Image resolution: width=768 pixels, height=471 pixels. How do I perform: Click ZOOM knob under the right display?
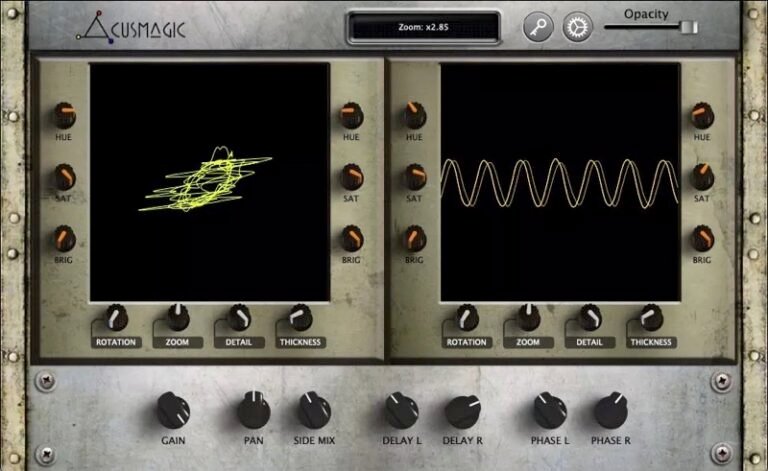(x=528, y=317)
